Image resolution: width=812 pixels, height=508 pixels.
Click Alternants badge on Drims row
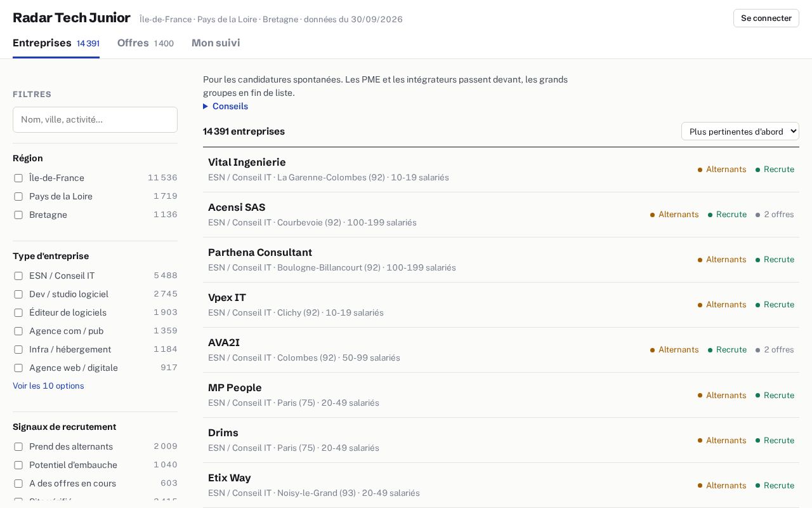point(722,440)
